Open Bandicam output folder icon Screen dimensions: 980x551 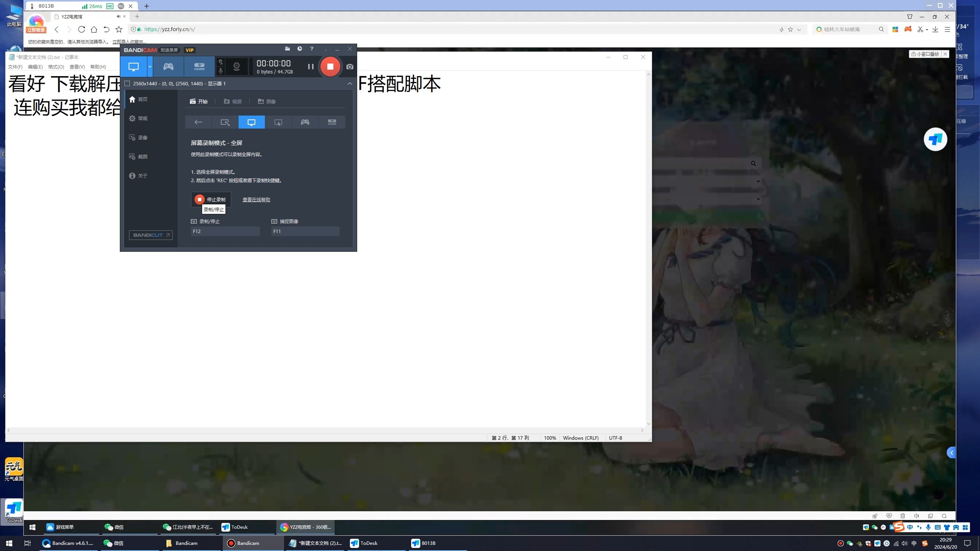(x=287, y=49)
